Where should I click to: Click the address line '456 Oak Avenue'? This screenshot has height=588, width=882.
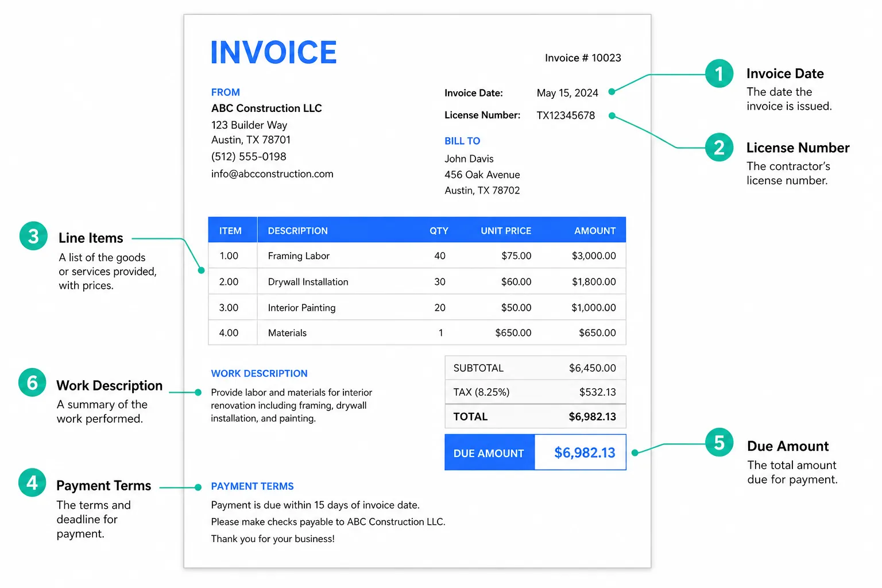(x=482, y=175)
